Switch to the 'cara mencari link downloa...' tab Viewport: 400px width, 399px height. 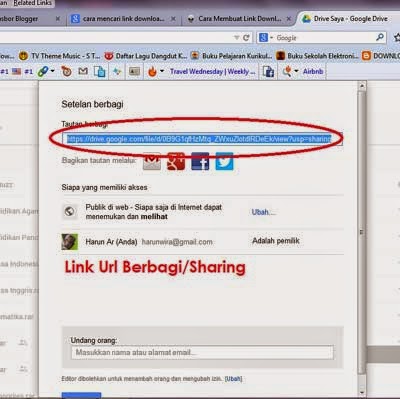pos(123,19)
